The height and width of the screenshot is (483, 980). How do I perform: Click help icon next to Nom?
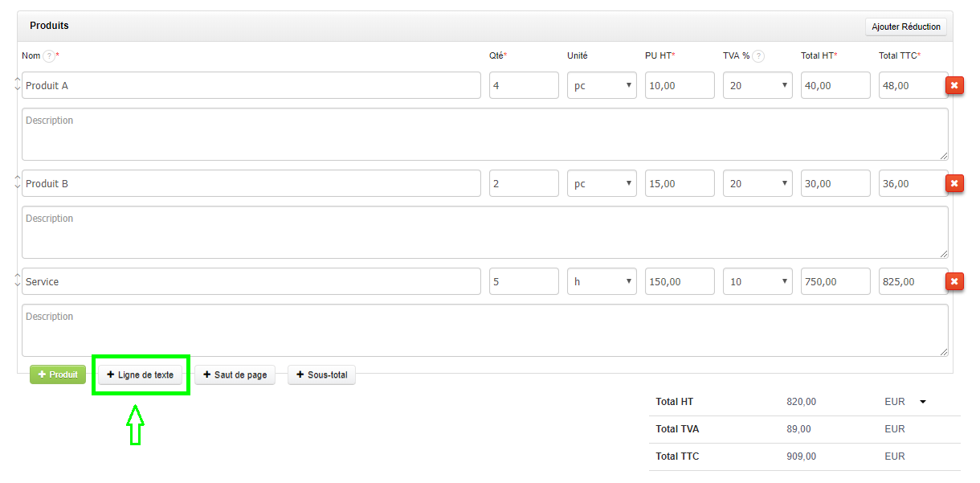(49, 56)
